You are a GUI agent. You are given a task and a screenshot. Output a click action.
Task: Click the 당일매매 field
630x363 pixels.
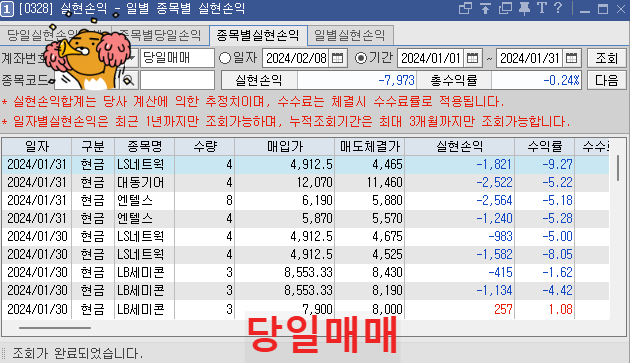[x=177, y=58]
